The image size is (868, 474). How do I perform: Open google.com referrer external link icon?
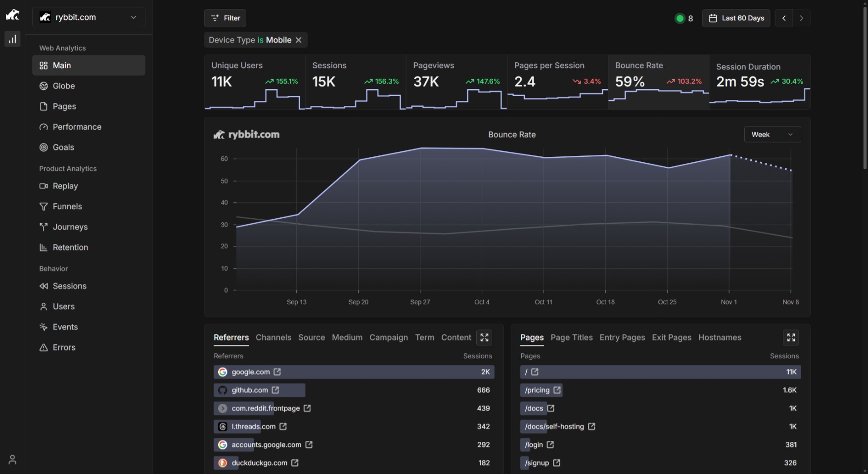(x=277, y=372)
